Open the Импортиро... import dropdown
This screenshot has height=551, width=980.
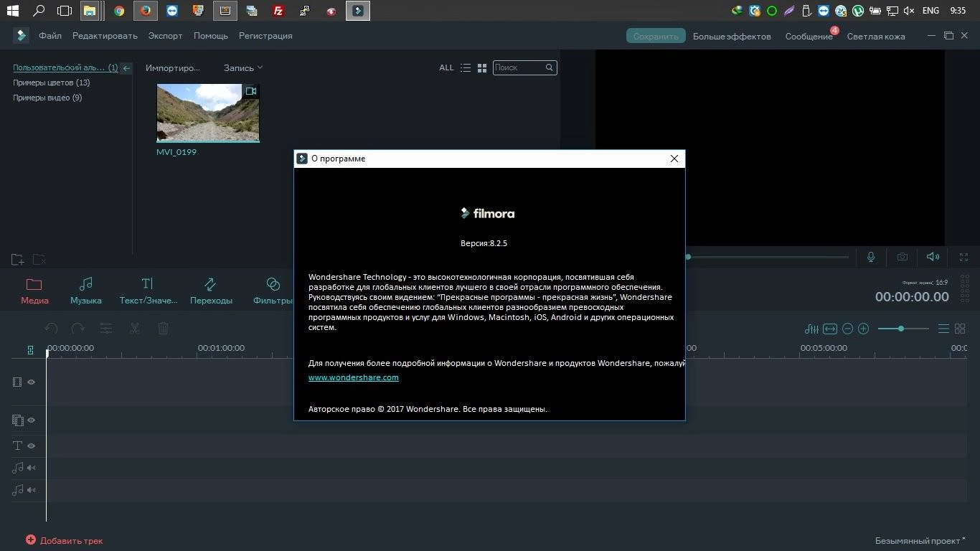coord(173,67)
